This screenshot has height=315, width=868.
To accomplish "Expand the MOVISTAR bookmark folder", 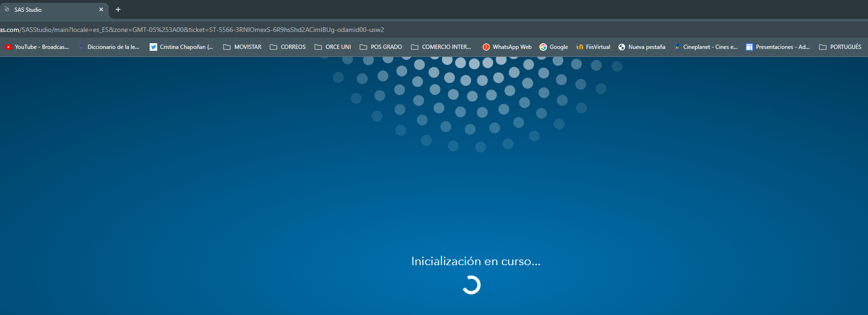I will point(242,47).
